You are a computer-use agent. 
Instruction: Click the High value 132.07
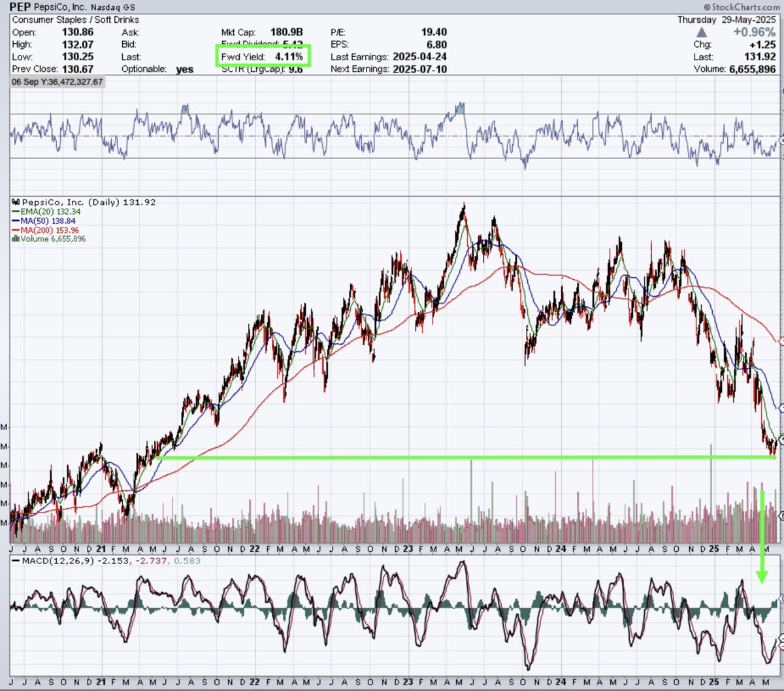tap(79, 44)
